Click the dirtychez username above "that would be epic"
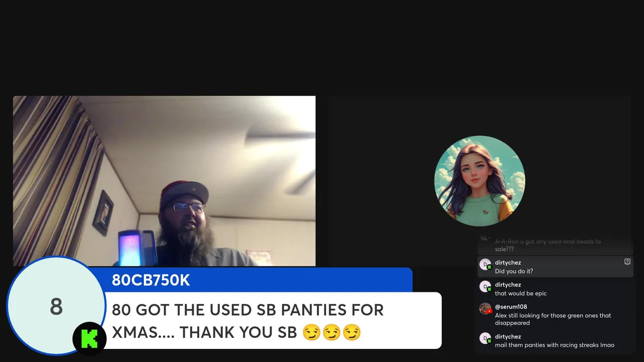Viewport: 644px width, 362px height. [x=508, y=285]
